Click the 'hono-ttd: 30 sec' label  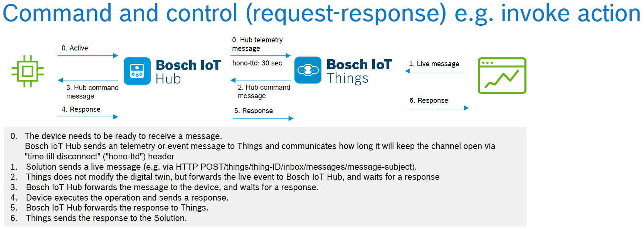coord(257,63)
